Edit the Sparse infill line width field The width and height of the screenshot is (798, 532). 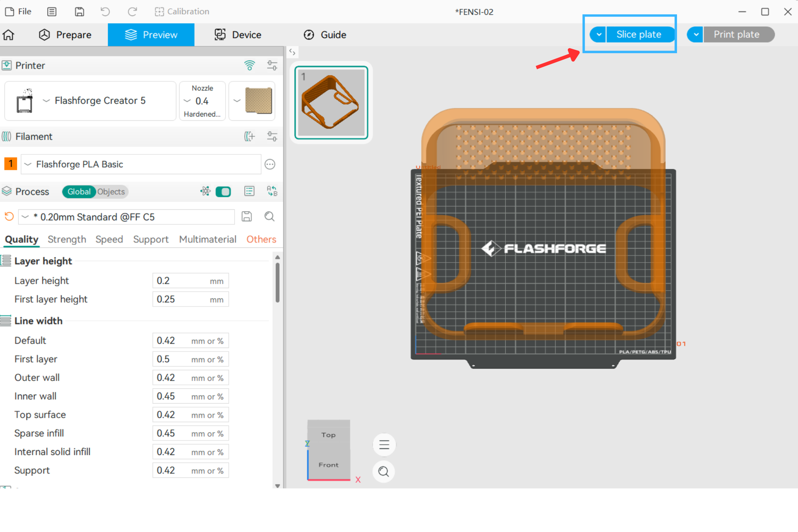coord(190,433)
